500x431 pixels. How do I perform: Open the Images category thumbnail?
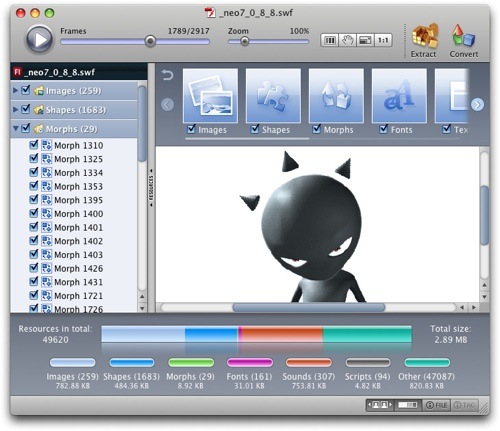point(210,96)
